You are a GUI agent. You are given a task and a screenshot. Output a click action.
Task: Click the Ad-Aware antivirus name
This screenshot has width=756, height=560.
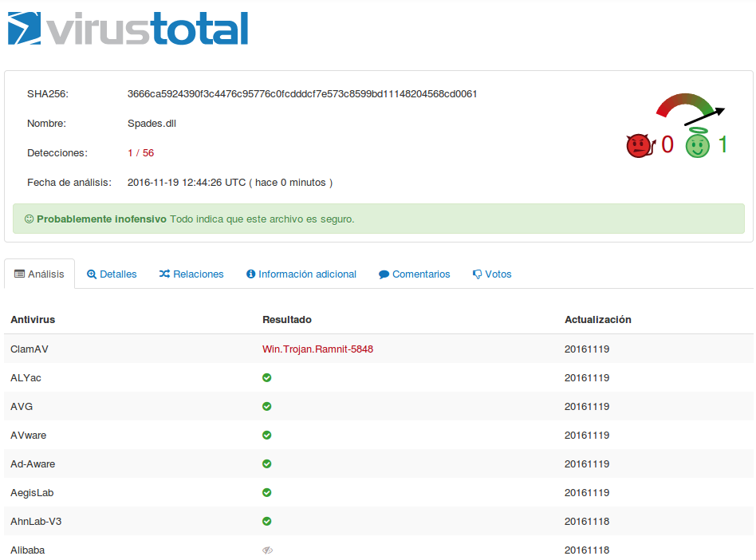tap(33, 464)
